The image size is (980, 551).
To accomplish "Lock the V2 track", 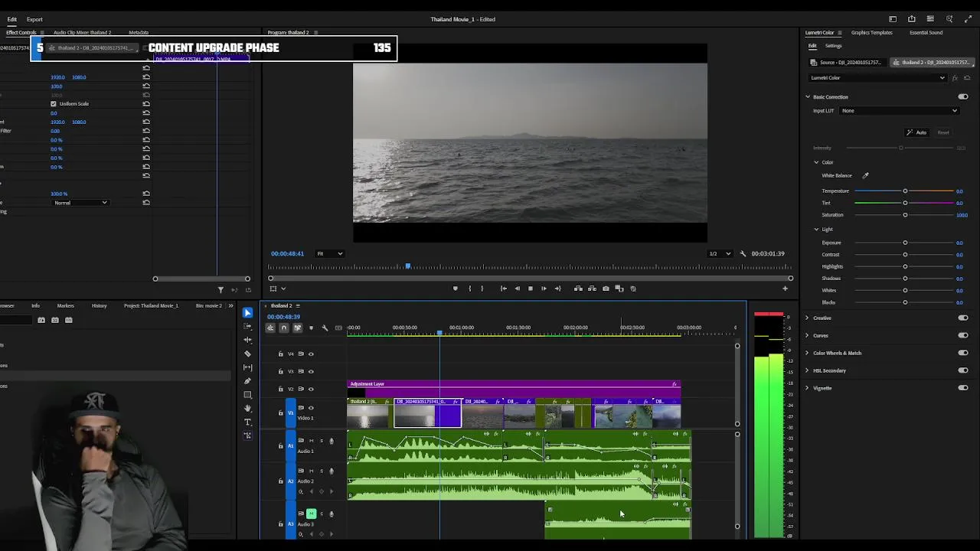I will (x=280, y=389).
